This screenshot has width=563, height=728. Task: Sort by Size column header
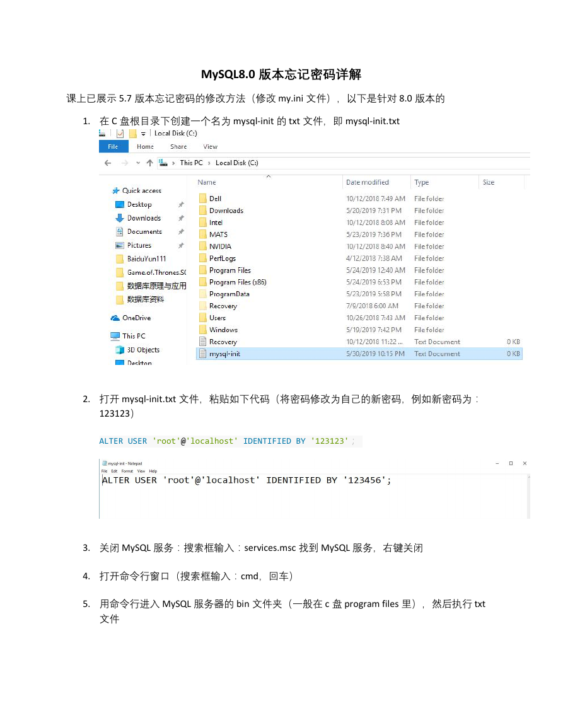coord(488,182)
